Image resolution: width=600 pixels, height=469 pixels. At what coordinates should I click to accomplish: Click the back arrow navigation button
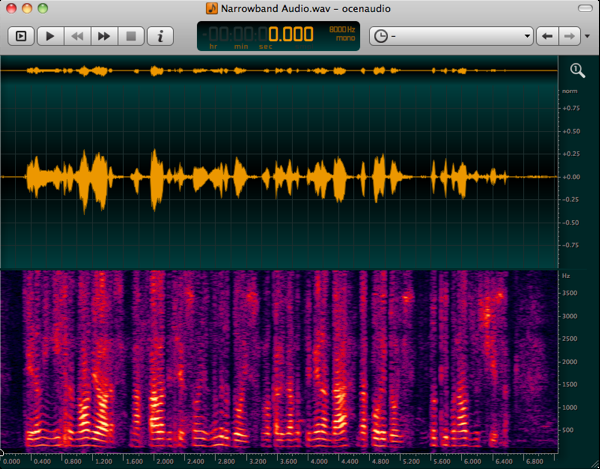point(547,36)
